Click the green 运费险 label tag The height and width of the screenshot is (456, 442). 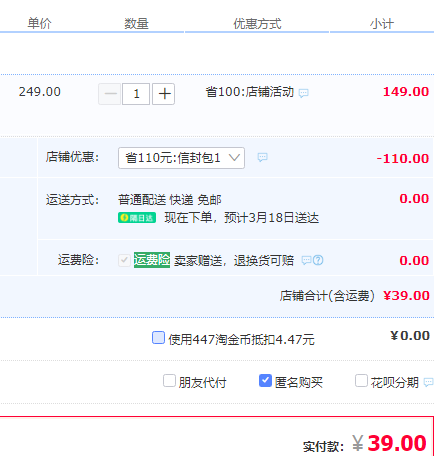point(152,260)
